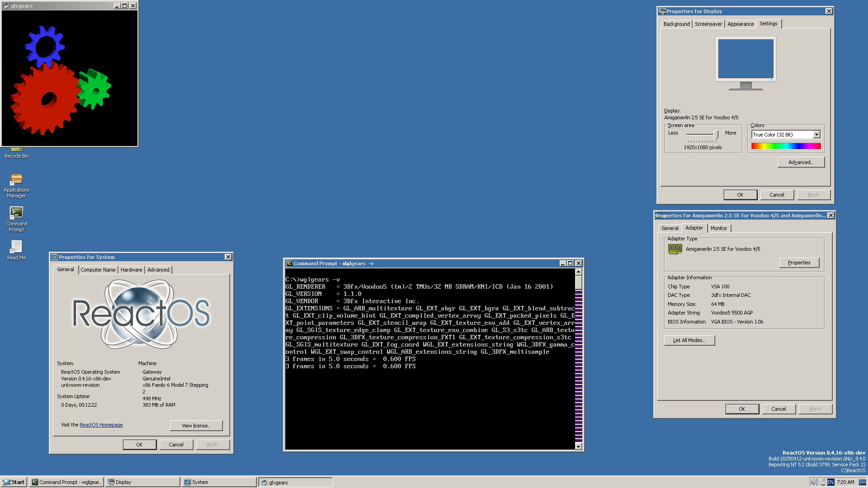Open the Screensaver tab
The height and width of the screenshot is (488, 868).
pos(708,24)
